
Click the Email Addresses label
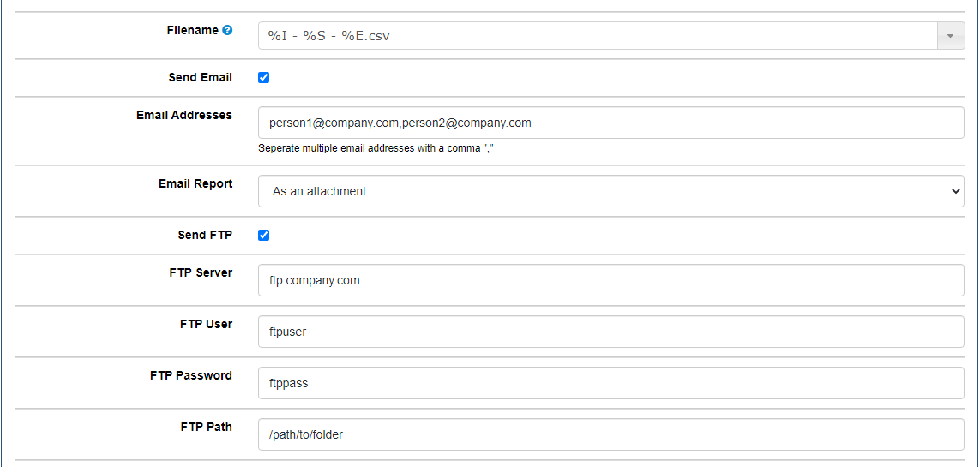pos(184,115)
